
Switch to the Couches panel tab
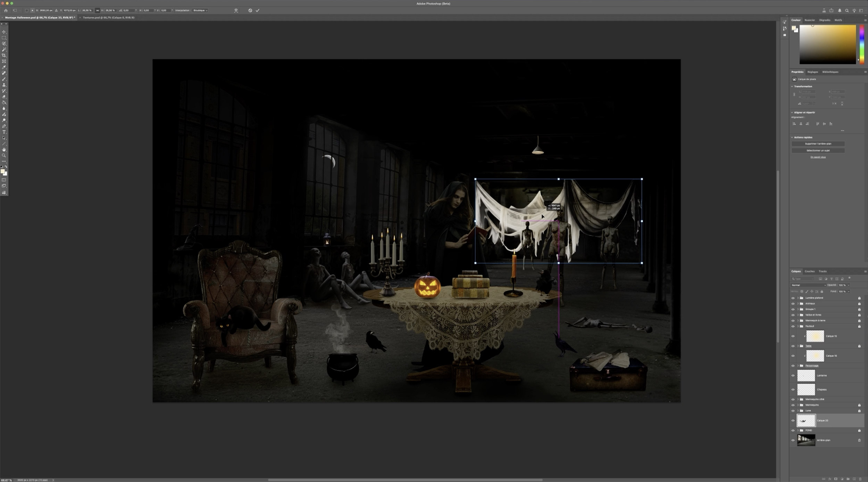point(809,271)
